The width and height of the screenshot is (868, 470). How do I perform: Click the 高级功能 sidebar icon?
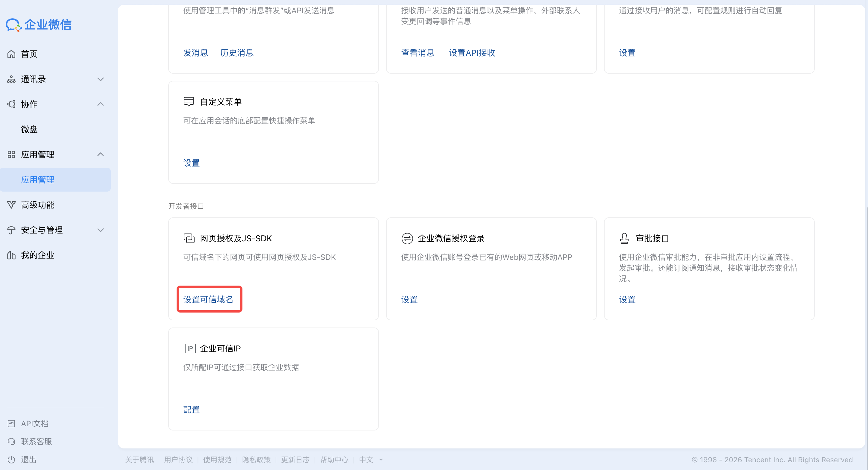click(x=11, y=205)
